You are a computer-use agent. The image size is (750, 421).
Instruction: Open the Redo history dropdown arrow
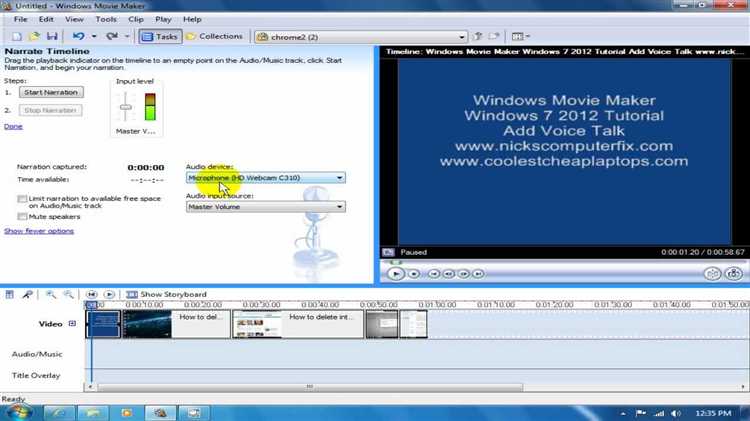click(127, 36)
